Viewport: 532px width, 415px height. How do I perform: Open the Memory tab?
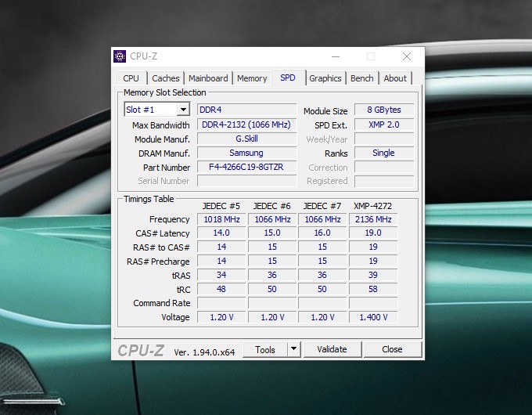[x=252, y=78]
